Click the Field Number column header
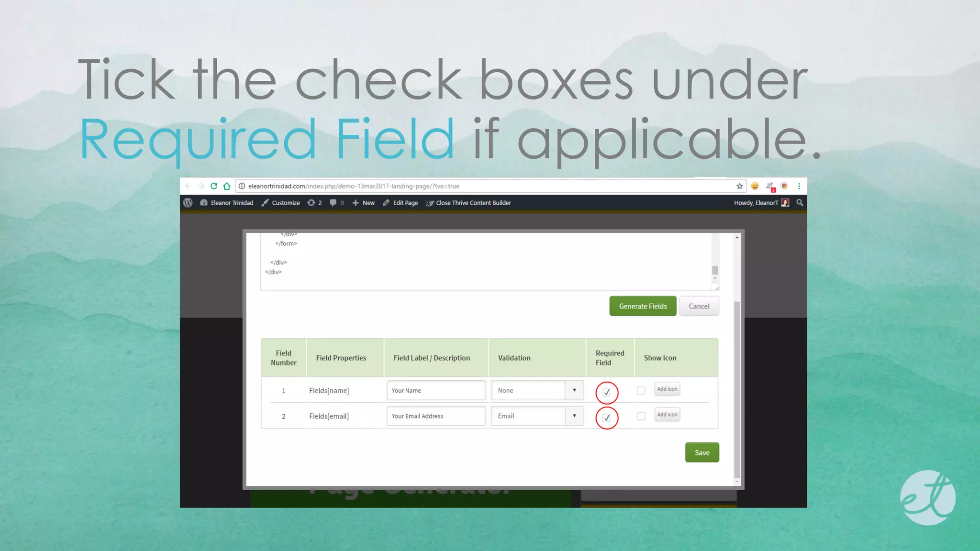 (x=283, y=358)
